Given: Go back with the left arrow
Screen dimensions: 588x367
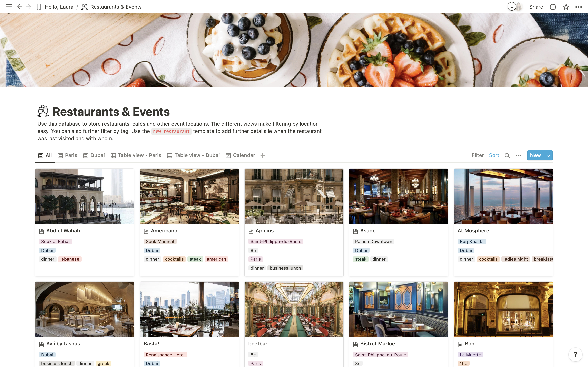Looking at the screenshot, I should [20, 7].
